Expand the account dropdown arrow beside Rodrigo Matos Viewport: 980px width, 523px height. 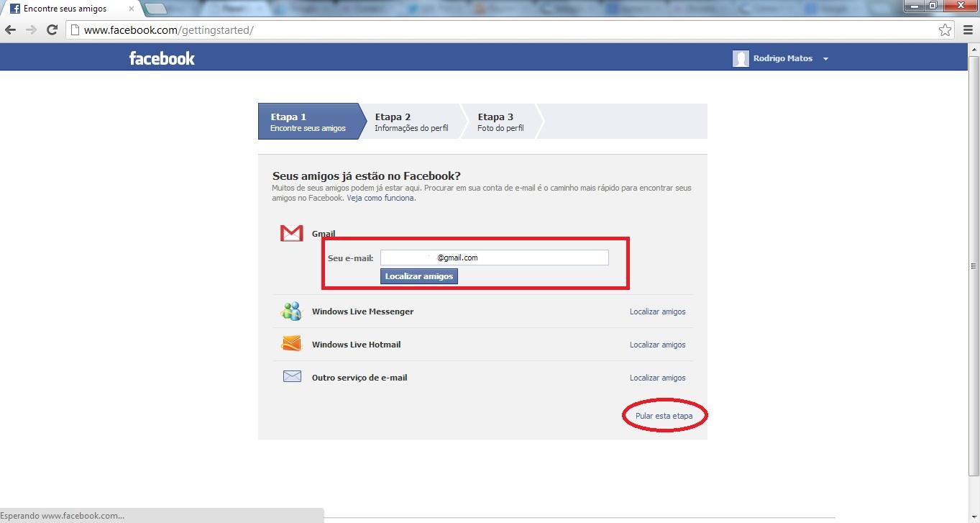(825, 59)
